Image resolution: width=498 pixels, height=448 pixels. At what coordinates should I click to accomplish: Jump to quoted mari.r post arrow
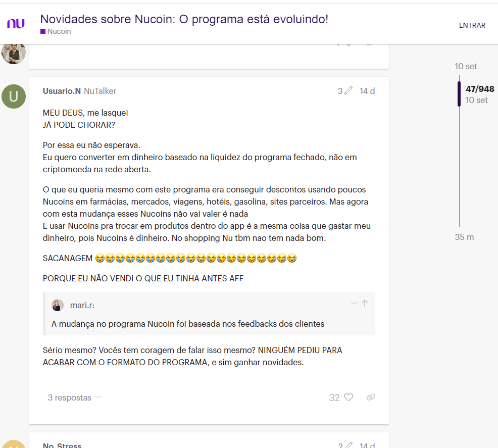[365, 303]
